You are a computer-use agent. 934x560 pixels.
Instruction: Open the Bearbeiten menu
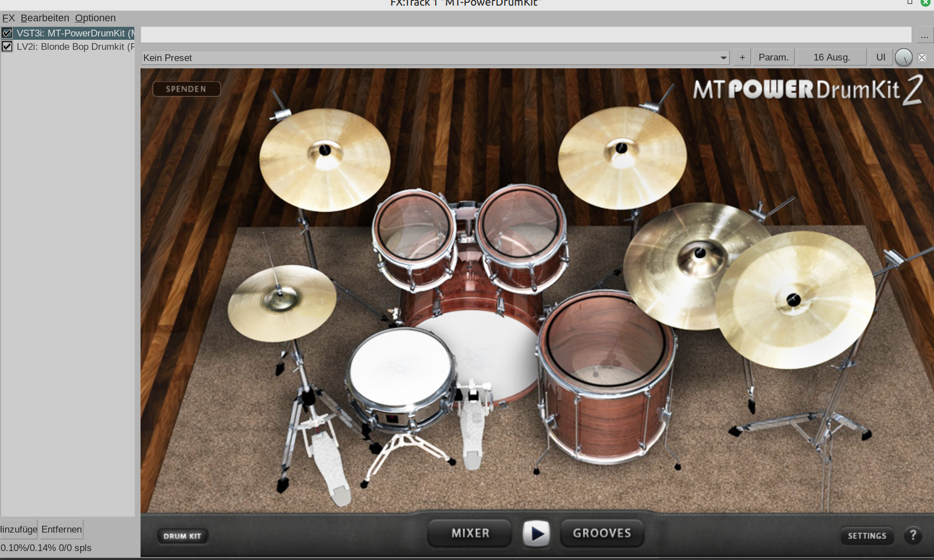click(45, 18)
